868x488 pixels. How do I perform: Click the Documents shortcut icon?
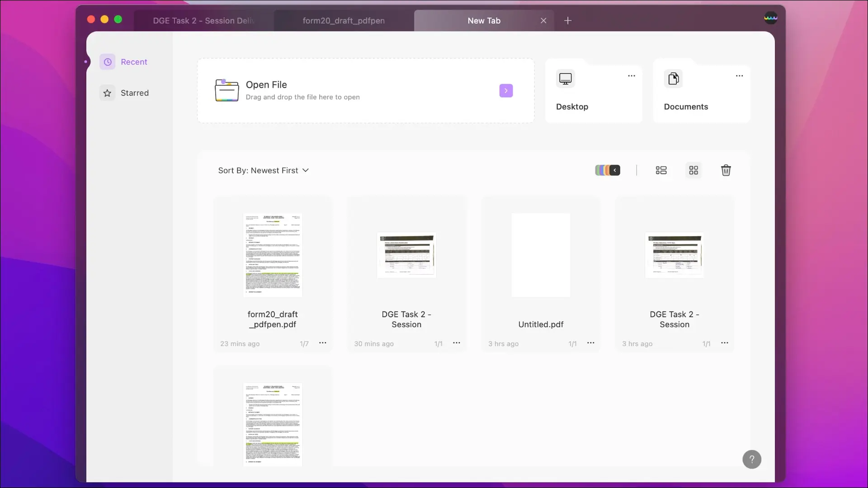click(x=673, y=78)
